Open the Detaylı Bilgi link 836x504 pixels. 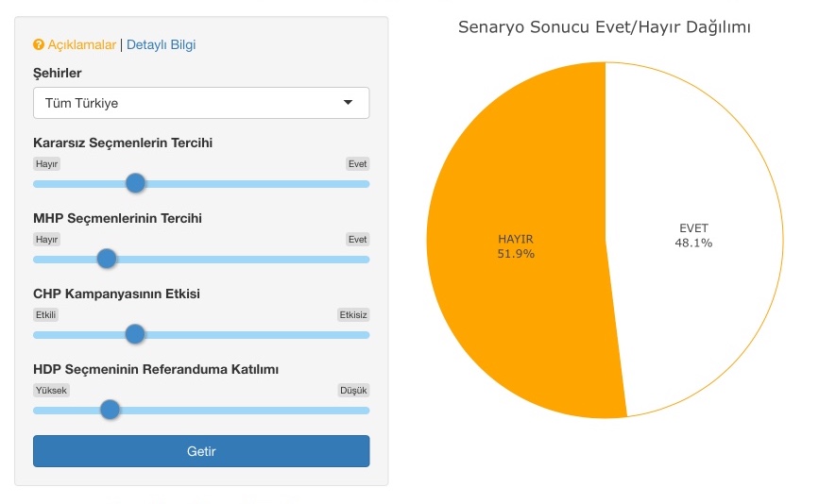pyautogui.click(x=161, y=44)
